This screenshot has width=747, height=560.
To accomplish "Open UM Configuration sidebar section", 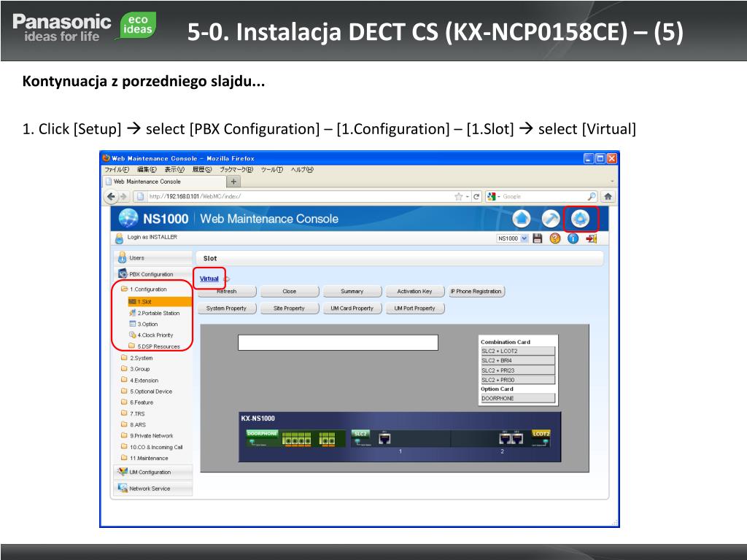I will coord(153,472).
